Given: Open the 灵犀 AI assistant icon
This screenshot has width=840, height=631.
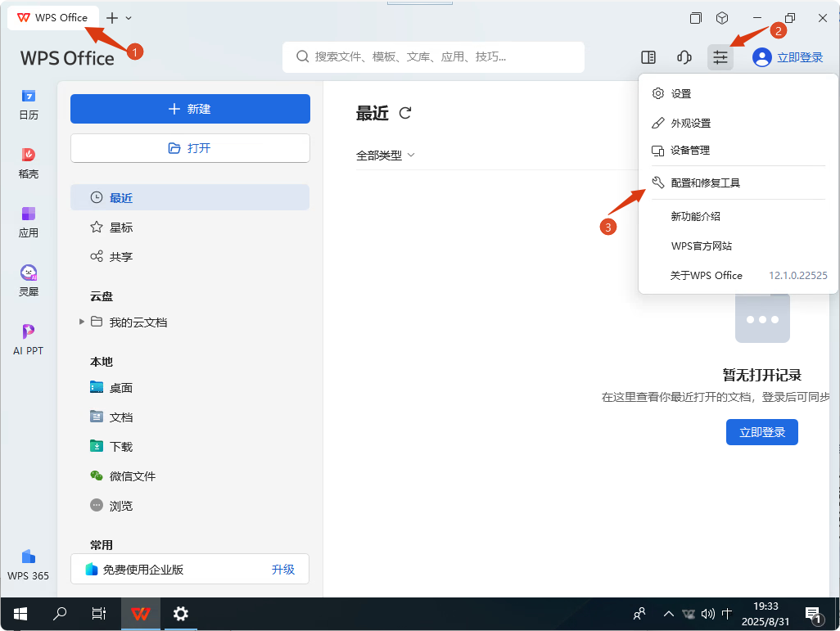Looking at the screenshot, I should [x=29, y=280].
